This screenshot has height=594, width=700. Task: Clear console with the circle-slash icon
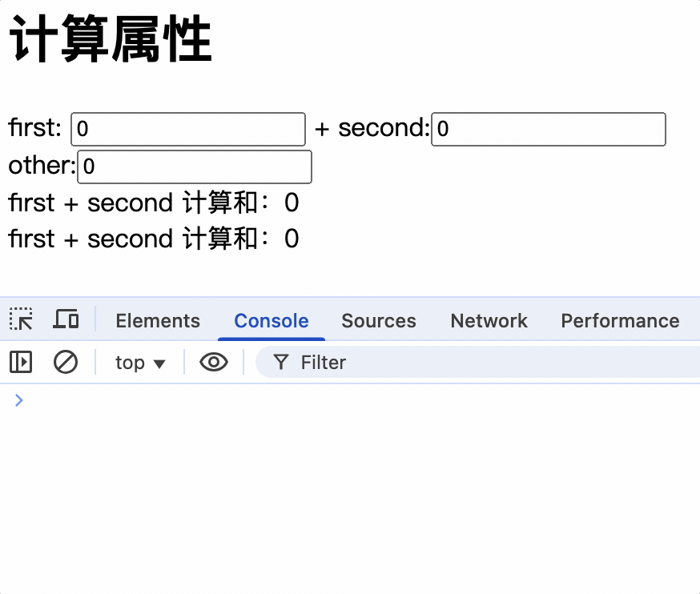pyautogui.click(x=66, y=363)
